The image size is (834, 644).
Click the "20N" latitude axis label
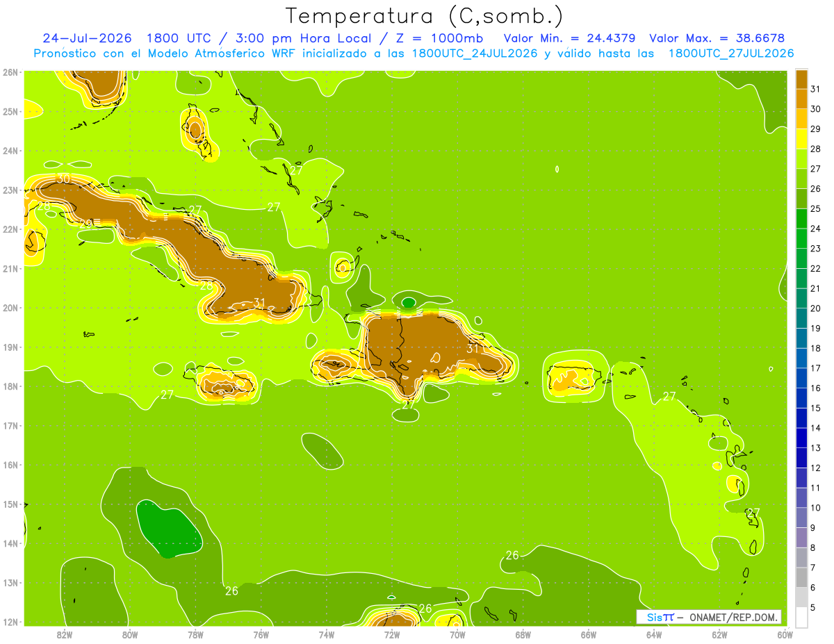[x=10, y=308]
